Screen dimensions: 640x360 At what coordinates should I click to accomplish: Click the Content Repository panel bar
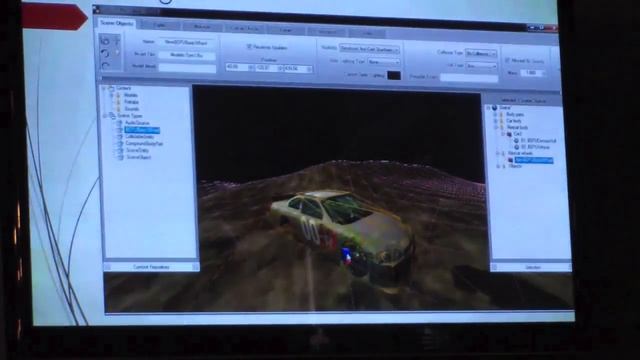(x=151, y=267)
